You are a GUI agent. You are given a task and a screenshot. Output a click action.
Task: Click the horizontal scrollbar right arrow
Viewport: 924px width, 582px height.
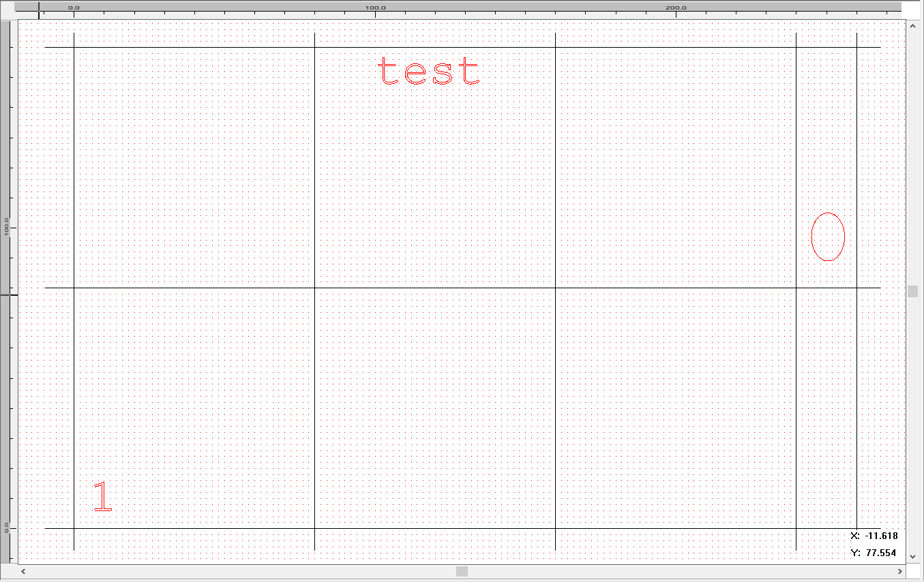tap(900, 571)
